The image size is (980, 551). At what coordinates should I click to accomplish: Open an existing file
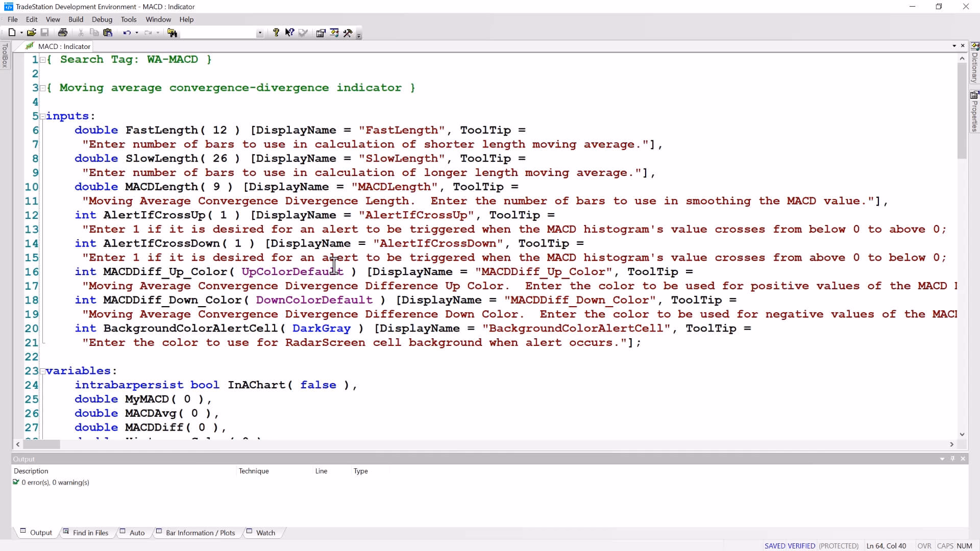(31, 32)
